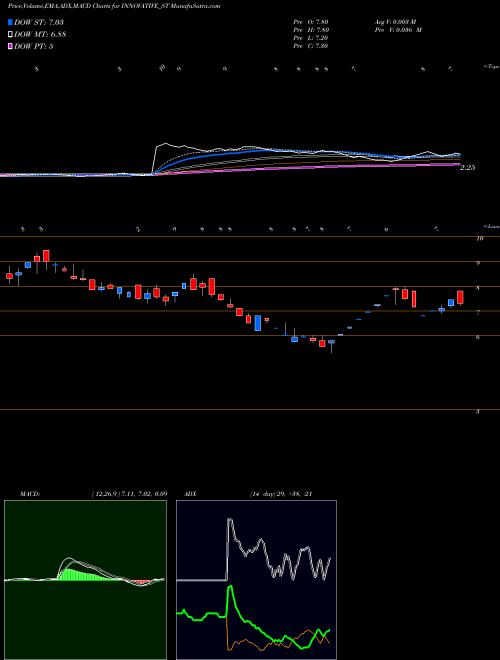Select the 'DOW ST: 7.03' legend text
The width and height of the screenshot is (500, 660).
tap(39, 22)
